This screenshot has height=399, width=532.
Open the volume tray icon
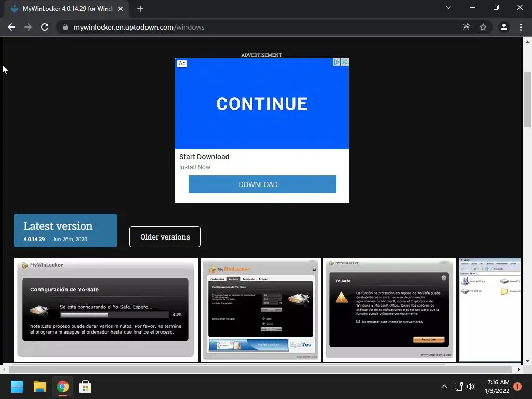[x=471, y=387]
